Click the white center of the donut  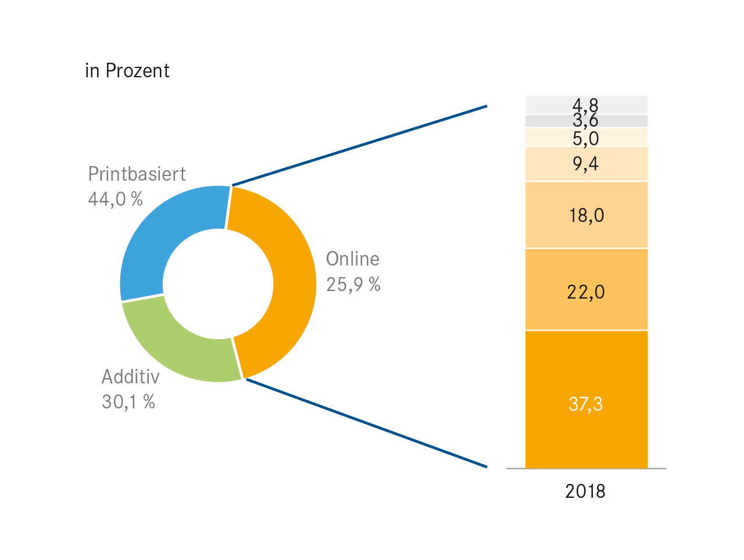coord(218,283)
